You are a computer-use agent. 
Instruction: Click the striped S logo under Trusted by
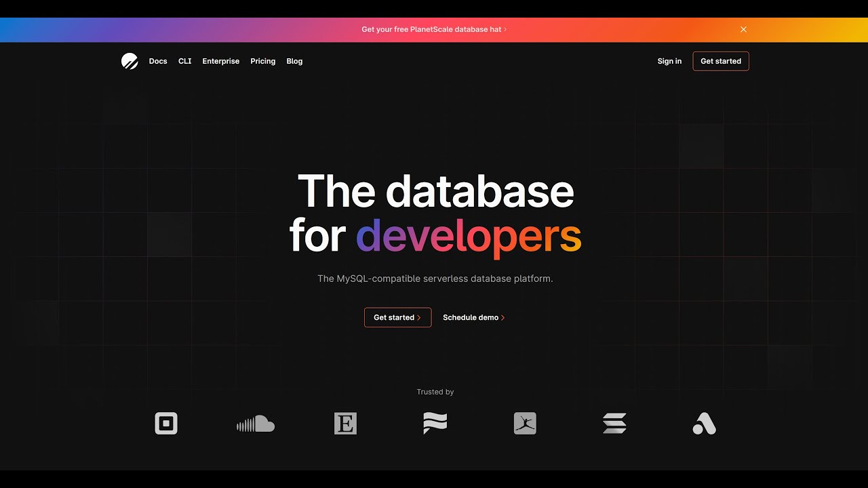click(x=614, y=424)
